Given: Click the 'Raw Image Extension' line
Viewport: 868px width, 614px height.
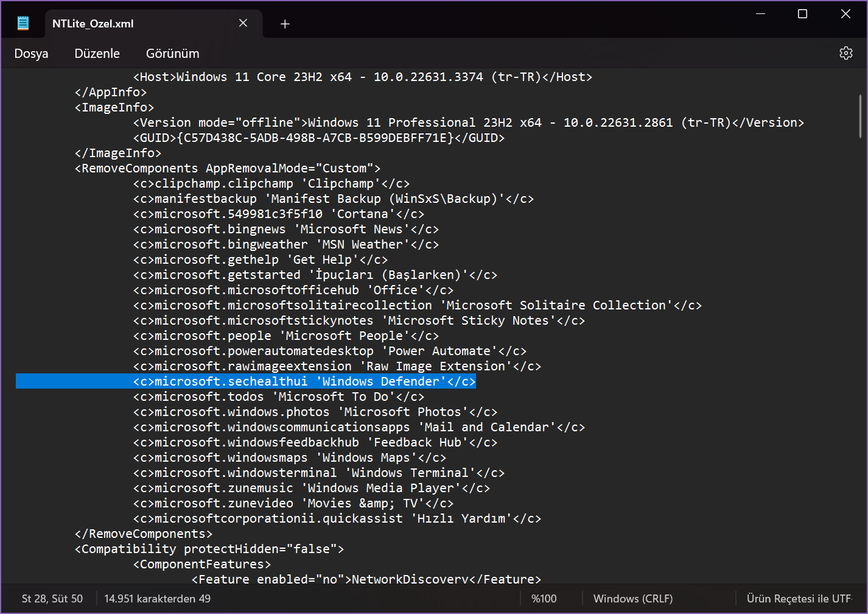Looking at the screenshot, I should tap(337, 366).
